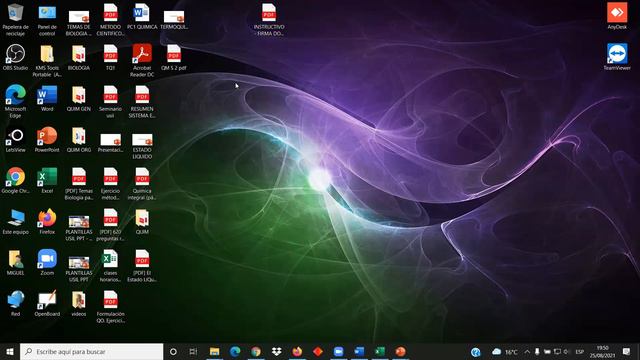
Task: Select [PDF] El Estado LIQu file
Action: [142, 265]
